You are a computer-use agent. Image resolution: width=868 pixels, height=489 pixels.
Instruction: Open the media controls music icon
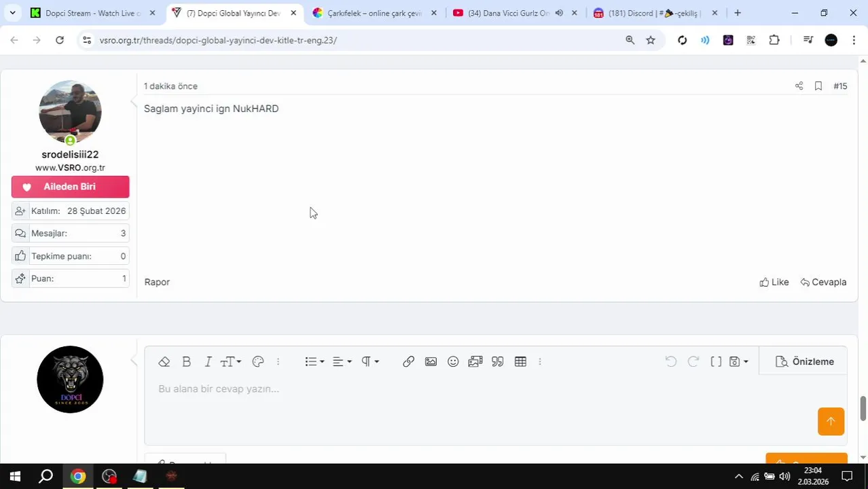pos(808,40)
